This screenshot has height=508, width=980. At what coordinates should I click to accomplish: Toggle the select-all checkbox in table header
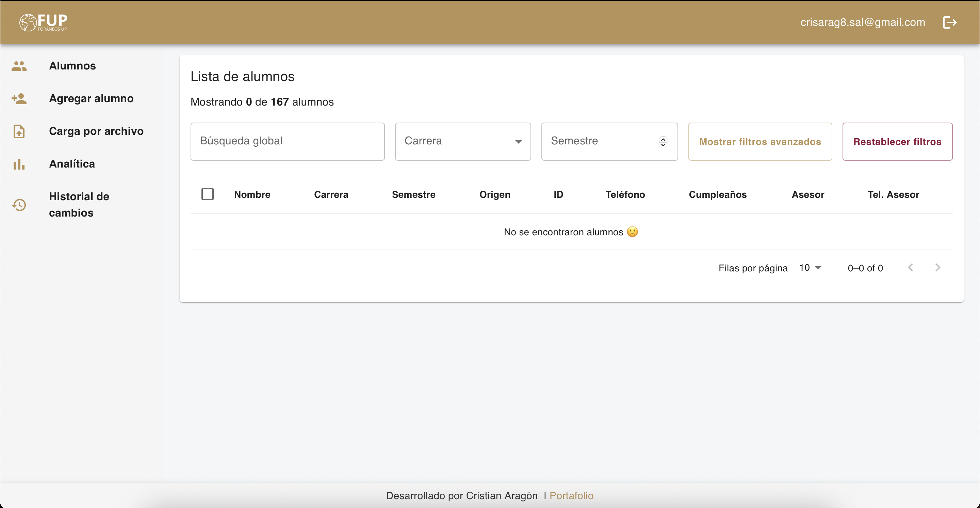(x=207, y=194)
